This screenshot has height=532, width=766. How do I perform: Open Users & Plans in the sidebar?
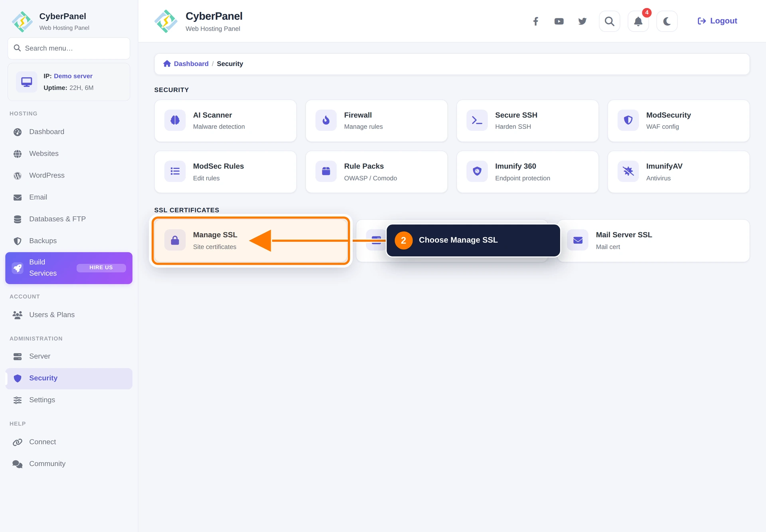[69, 315]
